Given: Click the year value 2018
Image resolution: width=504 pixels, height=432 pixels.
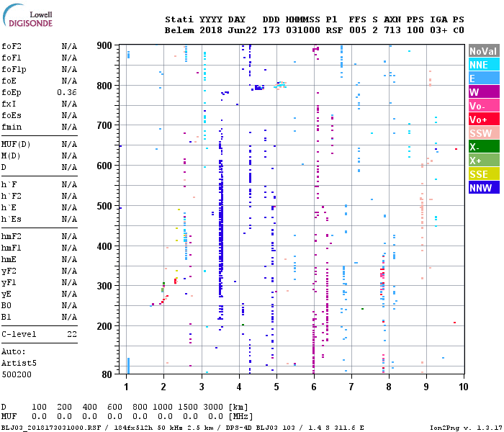Looking at the screenshot, I should pos(211,30).
